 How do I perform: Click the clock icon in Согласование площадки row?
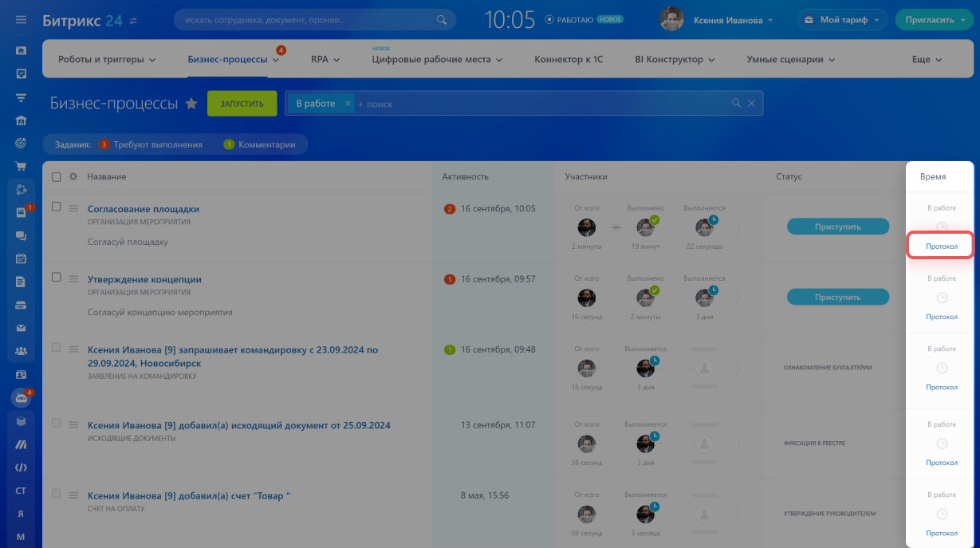click(x=942, y=227)
